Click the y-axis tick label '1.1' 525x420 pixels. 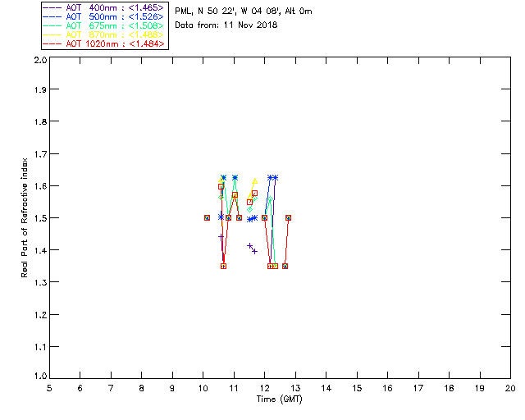click(x=40, y=347)
